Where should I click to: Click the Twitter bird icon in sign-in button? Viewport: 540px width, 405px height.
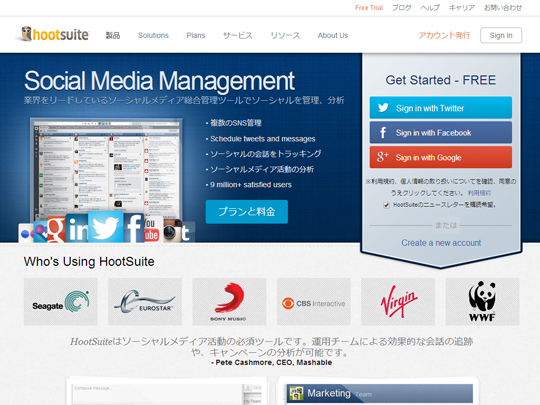tap(383, 108)
